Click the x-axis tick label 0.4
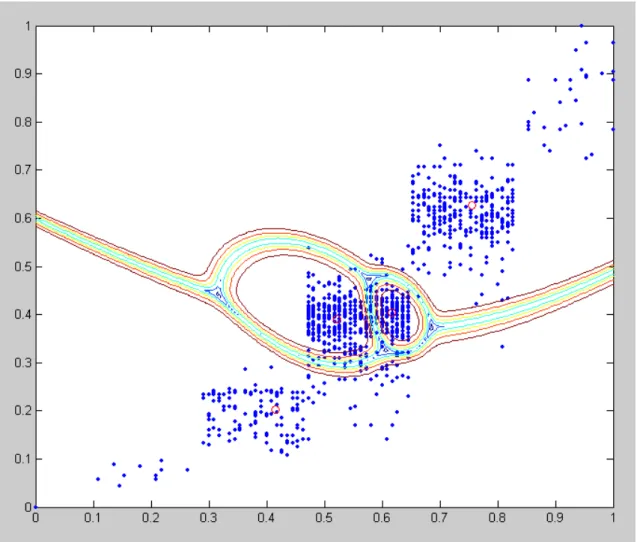 pyautogui.click(x=266, y=518)
